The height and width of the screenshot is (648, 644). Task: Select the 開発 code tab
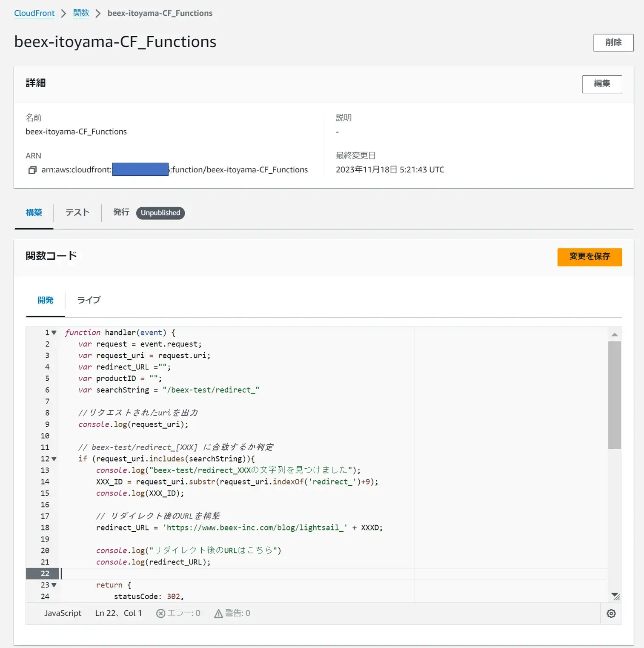(46, 300)
